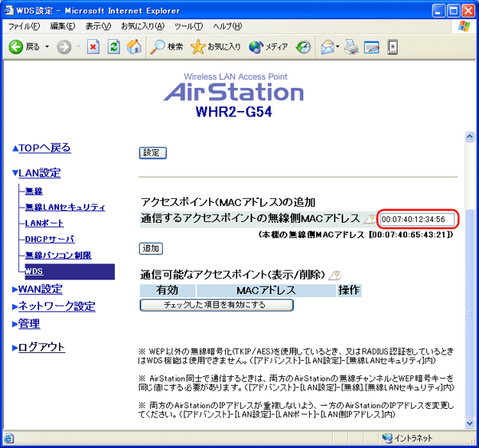479x448 pixels.
Task: Click the status bar page icon
Action: (9, 438)
